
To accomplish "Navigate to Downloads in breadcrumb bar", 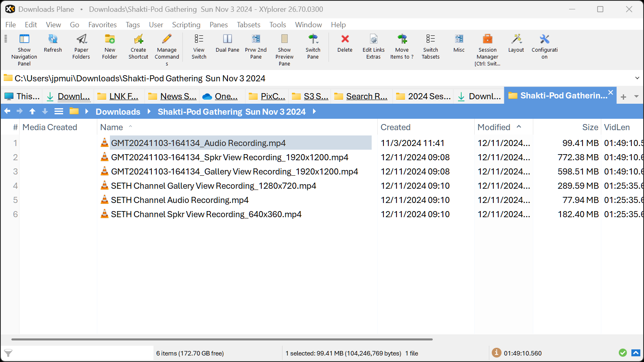I will click(x=118, y=111).
